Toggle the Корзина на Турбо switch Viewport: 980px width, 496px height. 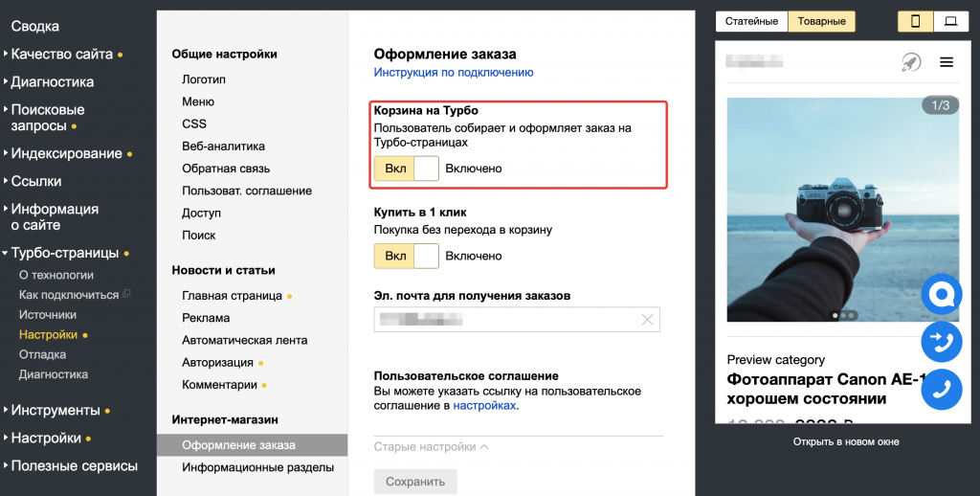pyautogui.click(x=407, y=169)
